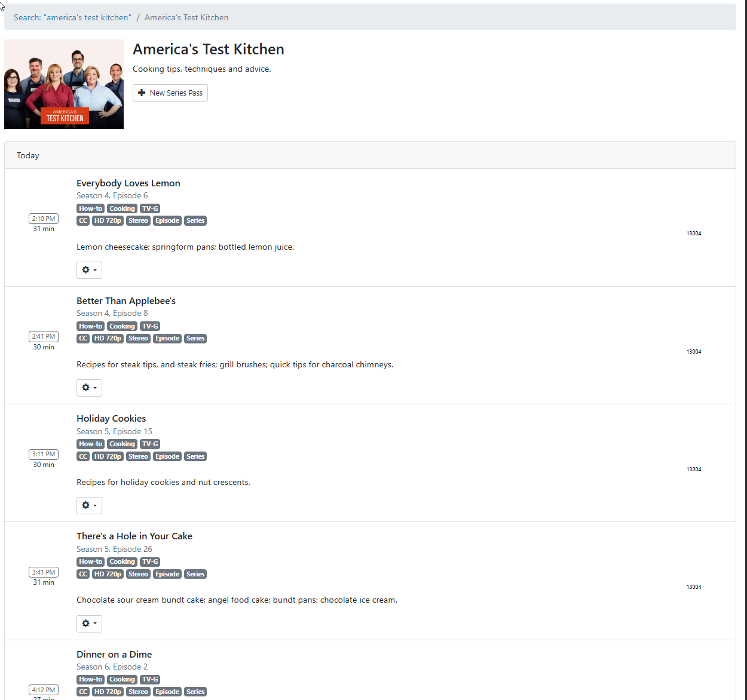Click the New Series Pass button
This screenshot has height=700, width=747.
[170, 93]
